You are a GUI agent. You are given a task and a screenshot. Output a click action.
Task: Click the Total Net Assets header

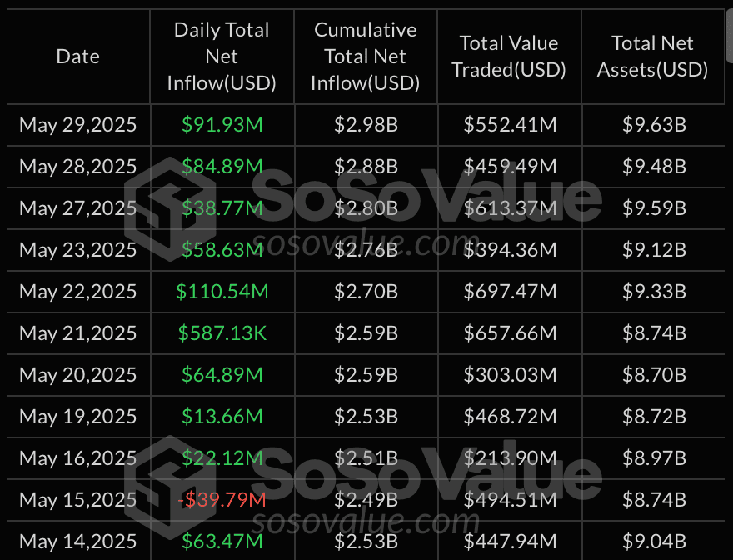point(652,57)
